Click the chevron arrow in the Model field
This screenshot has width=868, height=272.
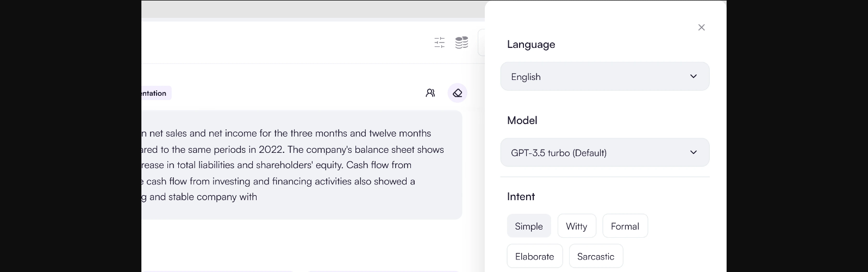tap(693, 152)
